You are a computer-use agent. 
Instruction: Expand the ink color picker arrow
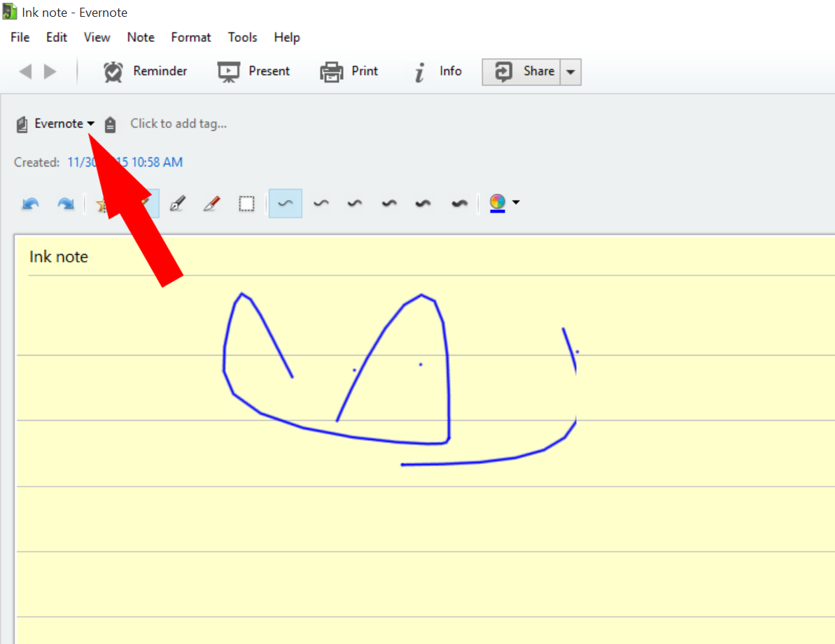point(516,203)
